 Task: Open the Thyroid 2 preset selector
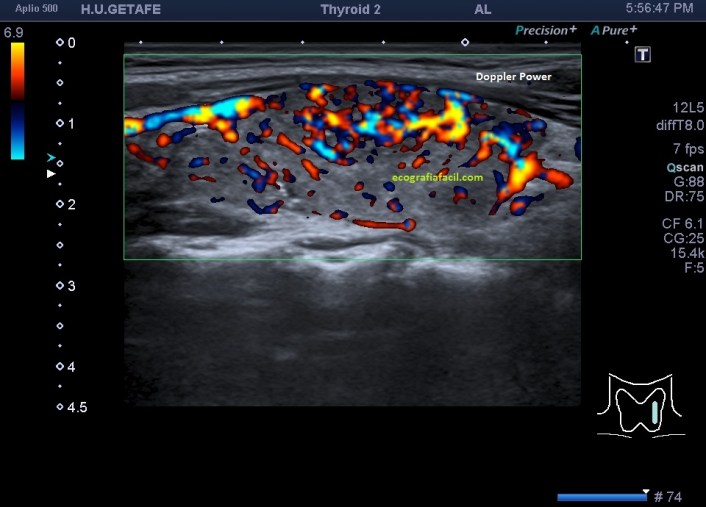tap(355, 9)
